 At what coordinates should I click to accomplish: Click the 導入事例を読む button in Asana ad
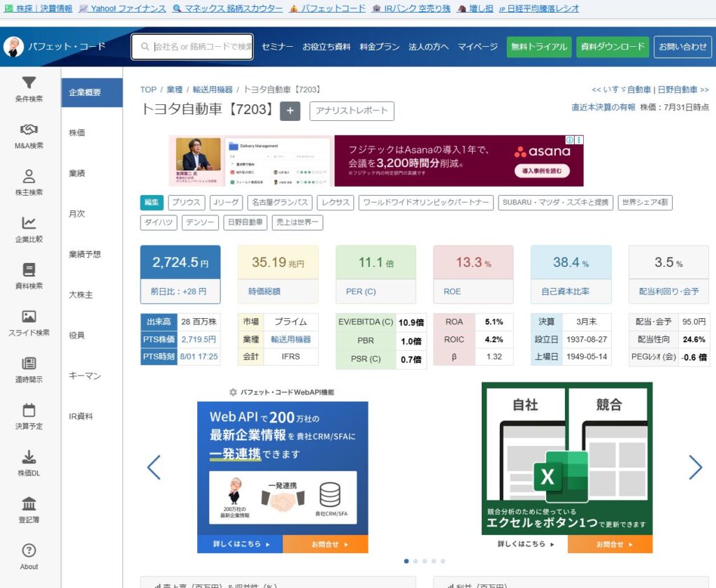(542, 171)
